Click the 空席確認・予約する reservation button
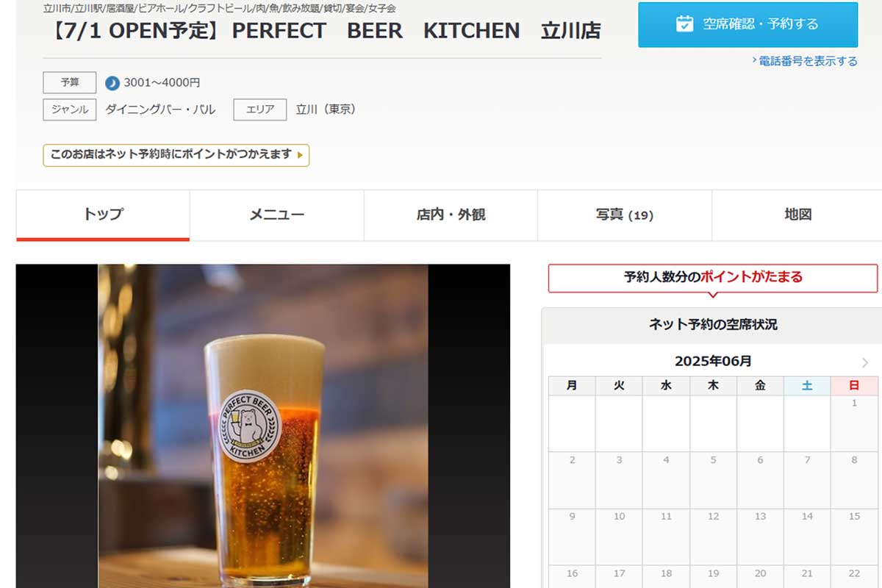This screenshot has width=882, height=588. tap(747, 24)
